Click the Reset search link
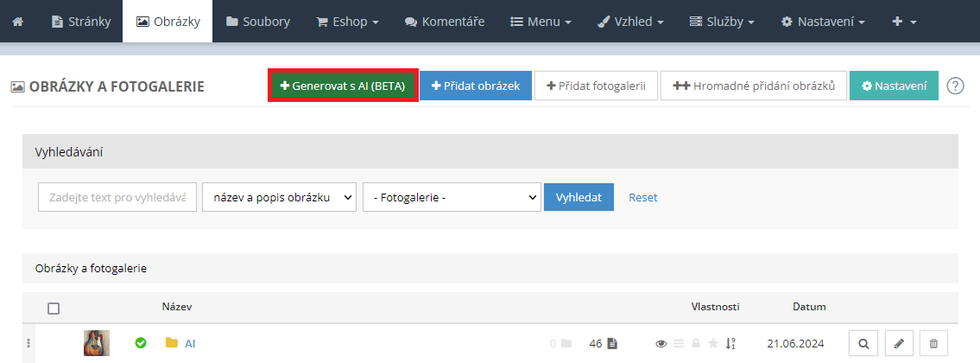Viewport: 980px width, 363px height. [642, 197]
